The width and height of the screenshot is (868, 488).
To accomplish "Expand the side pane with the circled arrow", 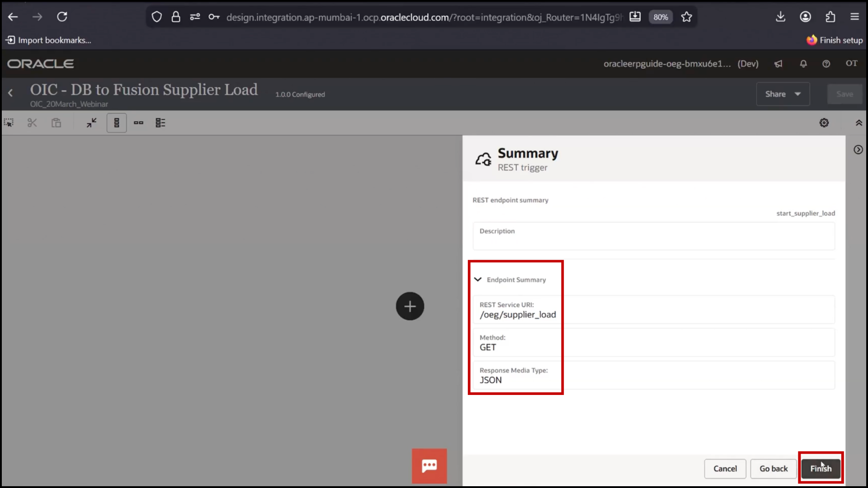I will coord(858,150).
